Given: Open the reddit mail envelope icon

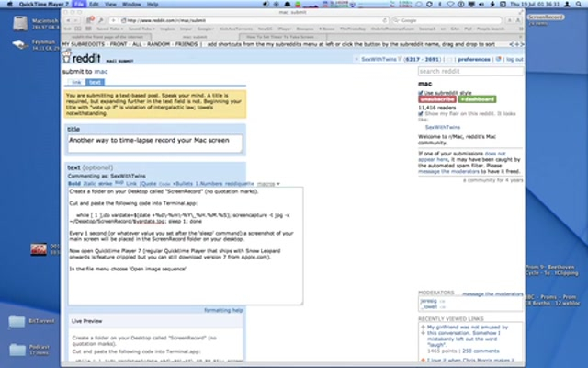Looking at the screenshot, I should pyautogui.click(x=447, y=59).
